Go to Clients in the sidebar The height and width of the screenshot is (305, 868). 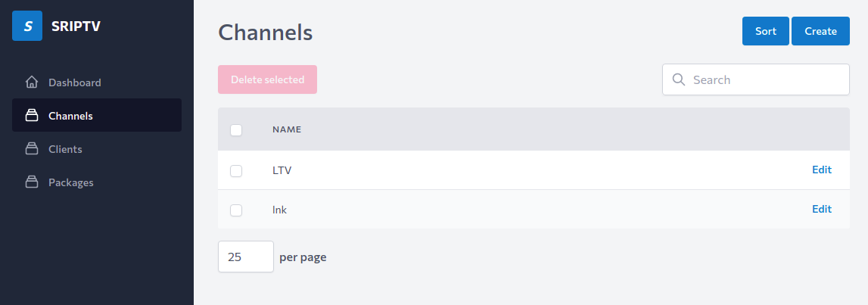click(65, 149)
